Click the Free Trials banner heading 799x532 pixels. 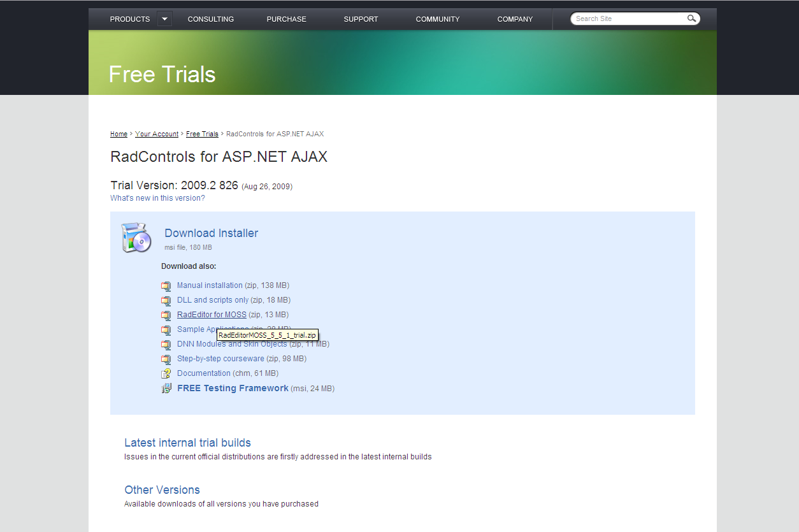(x=162, y=75)
